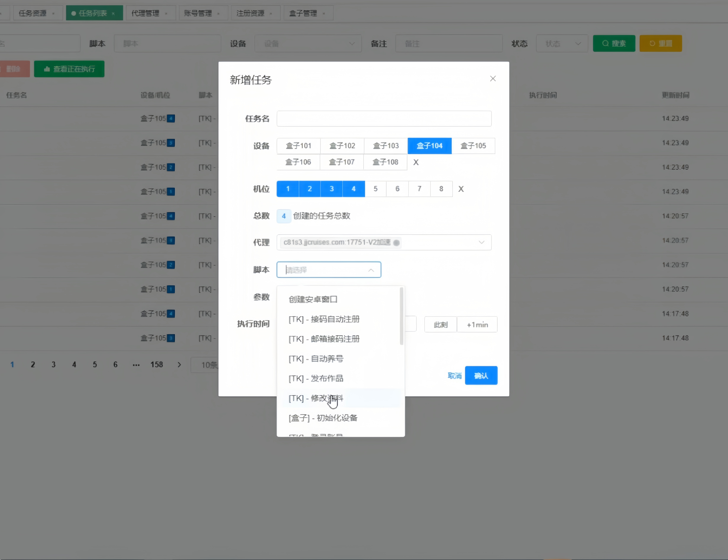
Task: Click 查看正在执行 button with chart icon
Action: pyautogui.click(x=69, y=69)
